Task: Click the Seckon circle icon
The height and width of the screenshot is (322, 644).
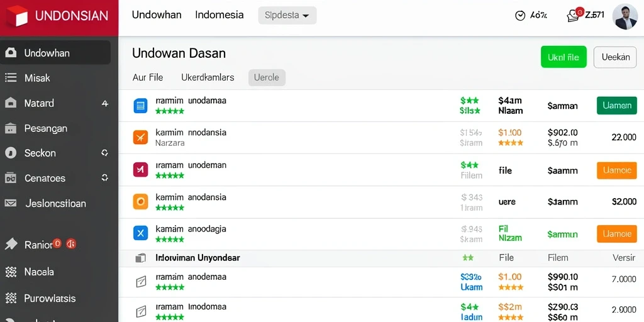Action: click(10, 153)
